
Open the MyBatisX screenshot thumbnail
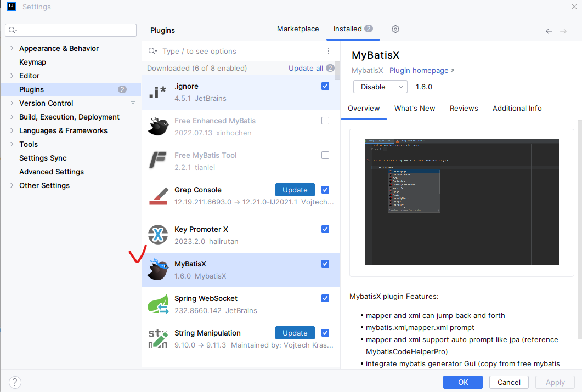(462, 202)
